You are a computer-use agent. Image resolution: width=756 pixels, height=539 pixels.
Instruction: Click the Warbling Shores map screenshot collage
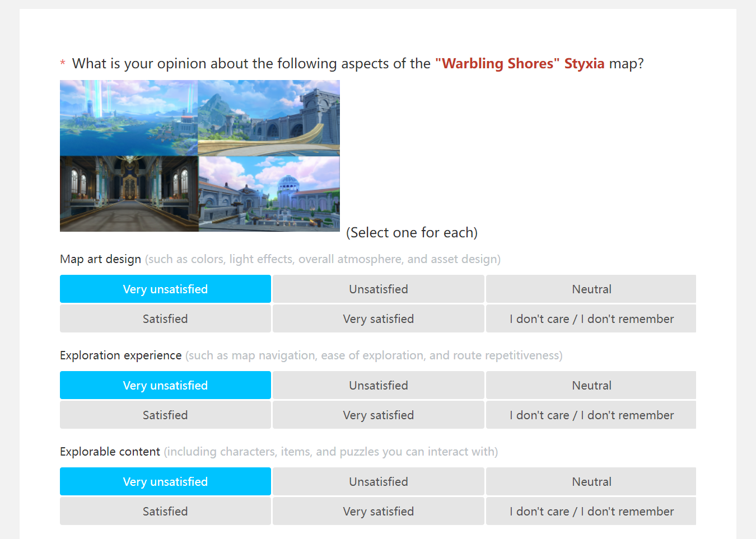200,156
